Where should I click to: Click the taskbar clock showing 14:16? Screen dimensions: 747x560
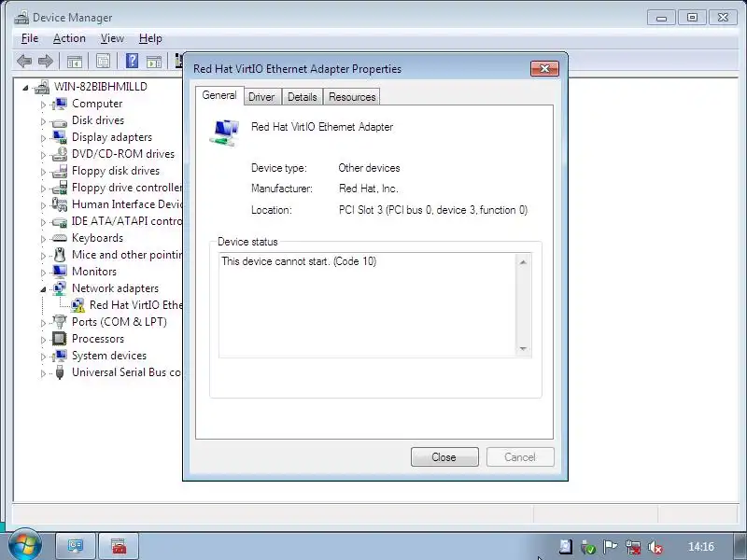tap(701, 547)
